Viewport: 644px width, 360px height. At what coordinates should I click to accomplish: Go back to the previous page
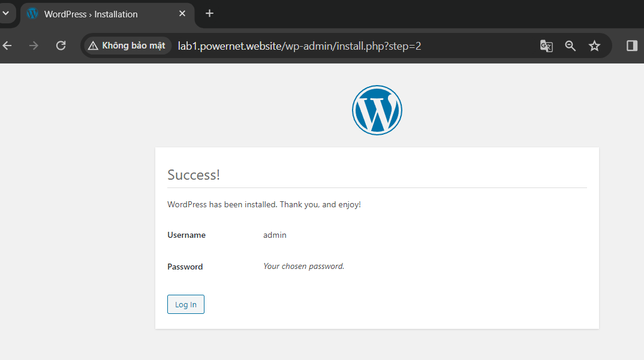click(7, 46)
